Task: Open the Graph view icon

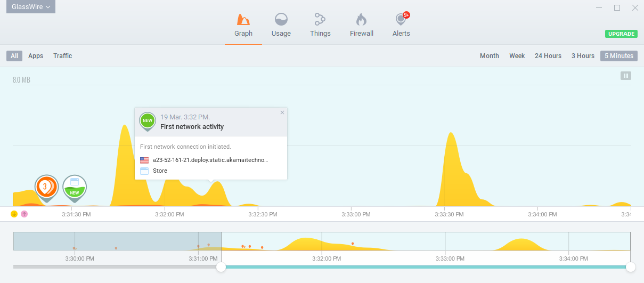Action: point(243,20)
